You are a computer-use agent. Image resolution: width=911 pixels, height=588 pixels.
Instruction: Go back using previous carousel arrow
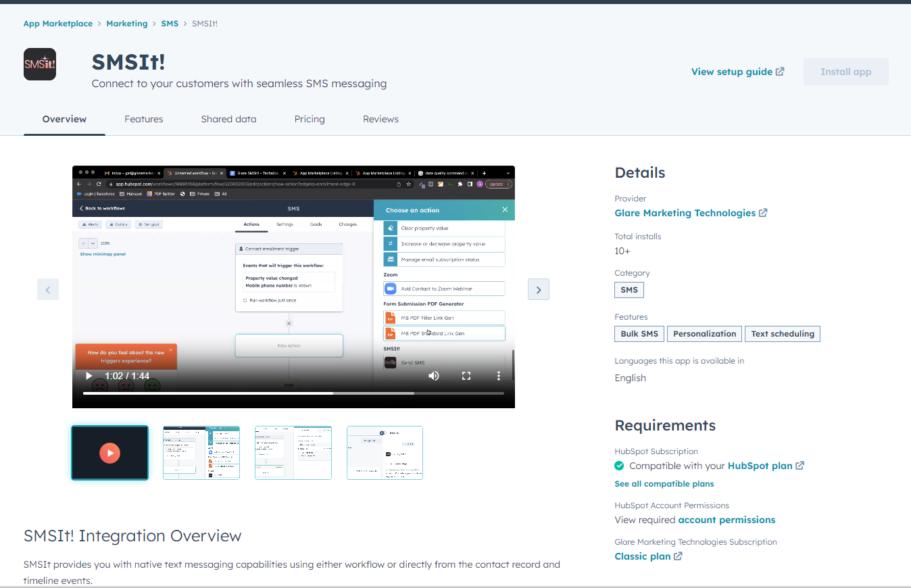click(48, 289)
